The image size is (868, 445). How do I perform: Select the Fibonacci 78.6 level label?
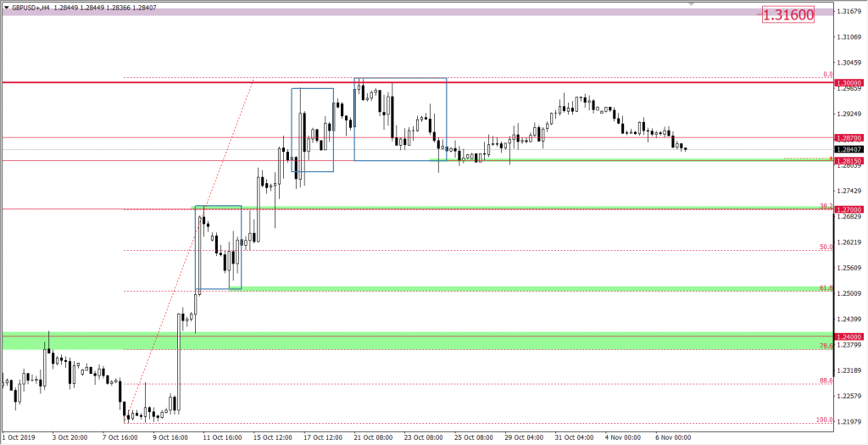826,346
